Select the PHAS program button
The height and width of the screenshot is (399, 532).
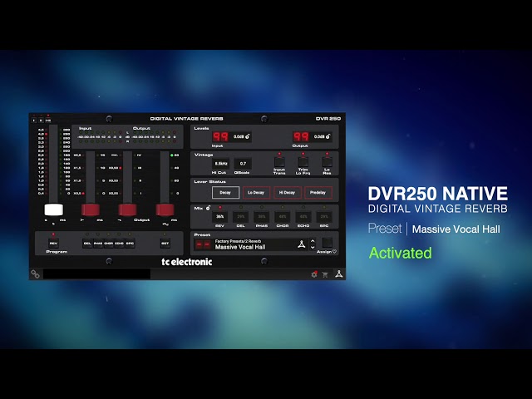pyautogui.click(x=98, y=244)
